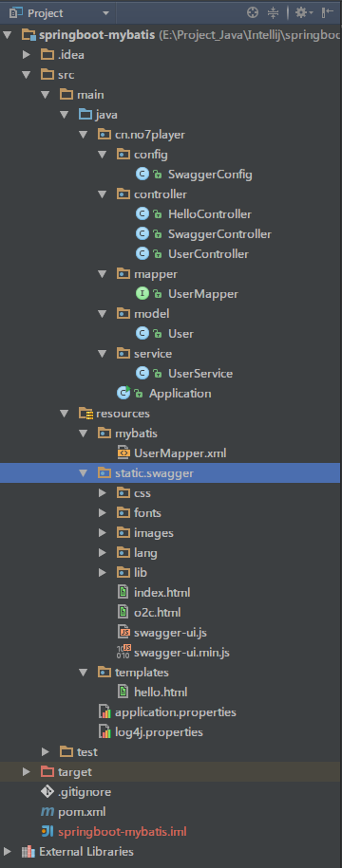Click the hide panel icon
This screenshot has height=868, width=342.
point(328,12)
